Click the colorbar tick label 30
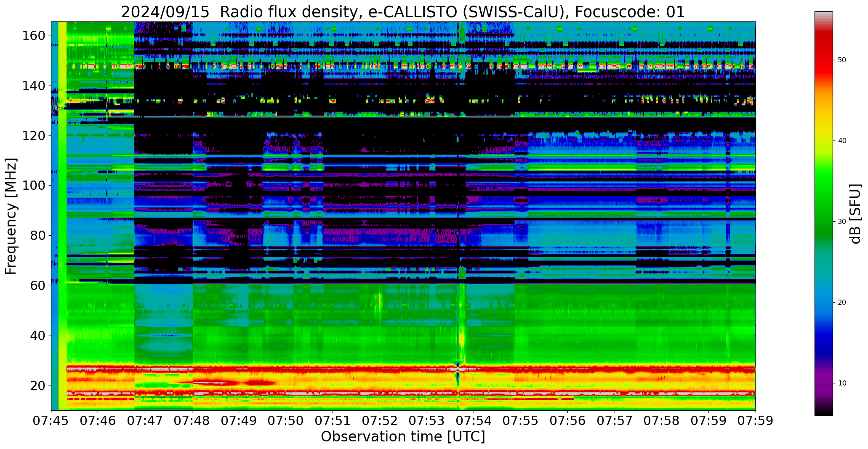 (x=842, y=222)
